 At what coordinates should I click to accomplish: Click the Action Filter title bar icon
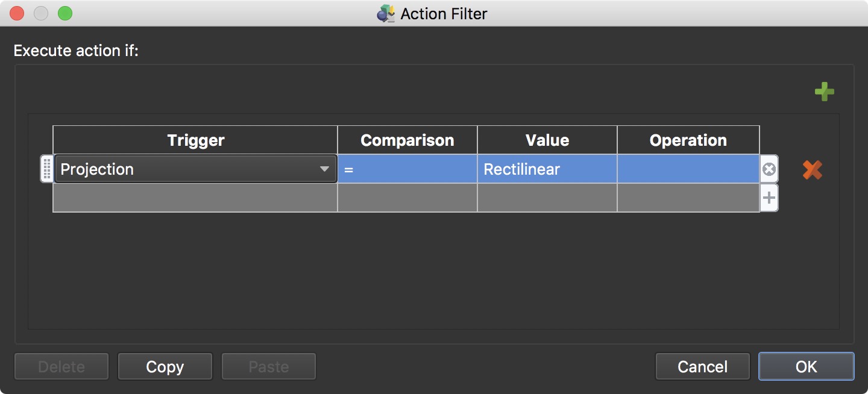(x=386, y=13)
